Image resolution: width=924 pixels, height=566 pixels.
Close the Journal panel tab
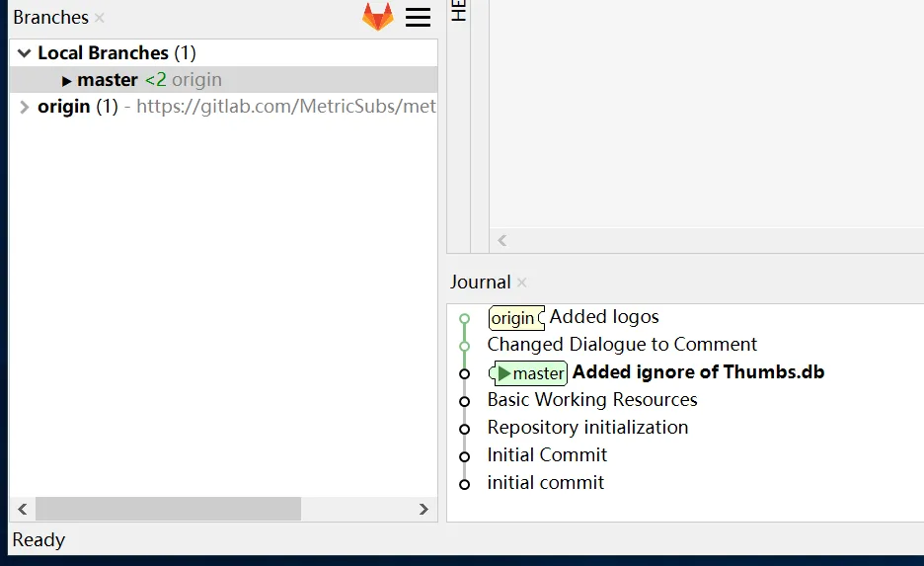coord(521,283)
